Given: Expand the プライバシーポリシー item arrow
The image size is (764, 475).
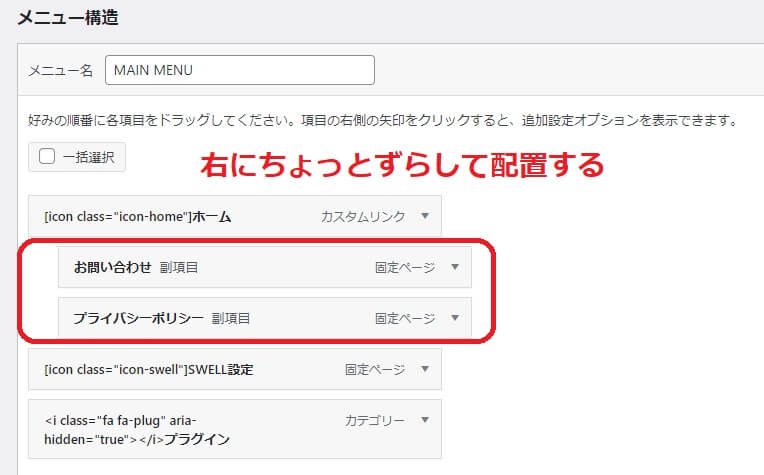Looking at the screenshot, I should coord(455,318).
